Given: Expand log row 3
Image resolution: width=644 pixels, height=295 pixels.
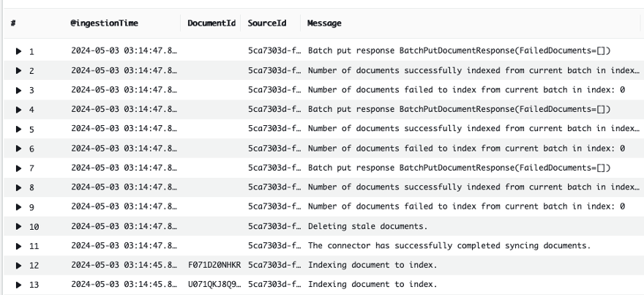Looking at the screenshot, I should coord(19,90).
